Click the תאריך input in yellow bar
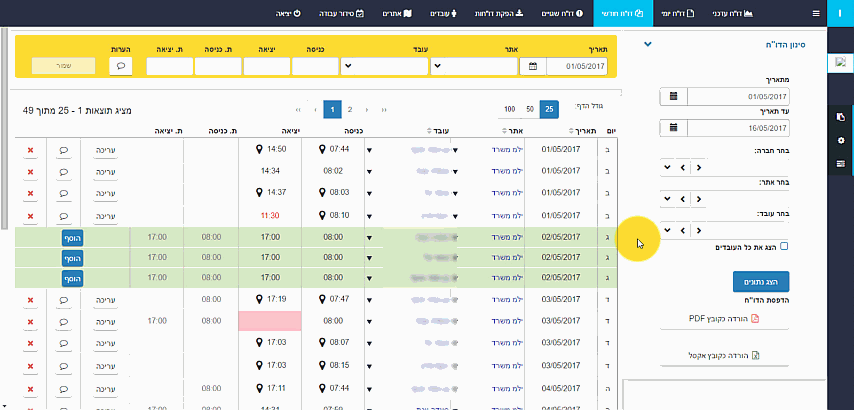Screen dimensions: 854x410 (577, 66)
